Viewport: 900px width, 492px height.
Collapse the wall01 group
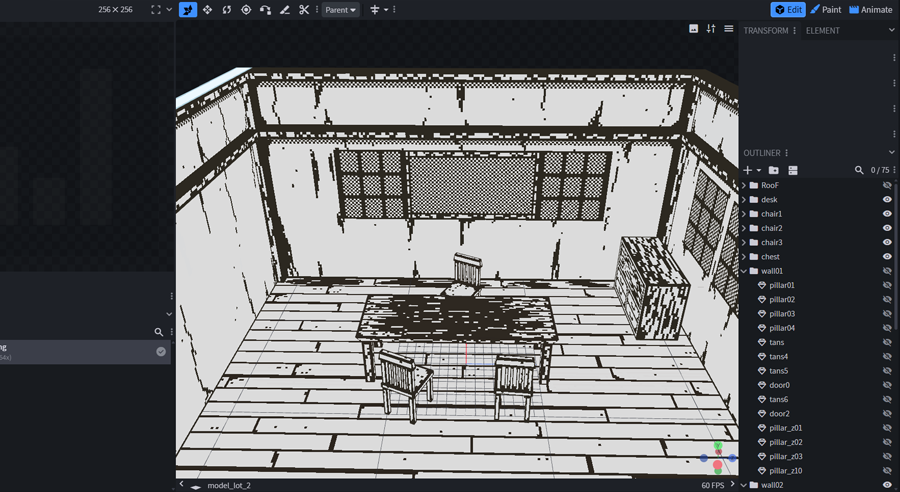tap(744, 271)
